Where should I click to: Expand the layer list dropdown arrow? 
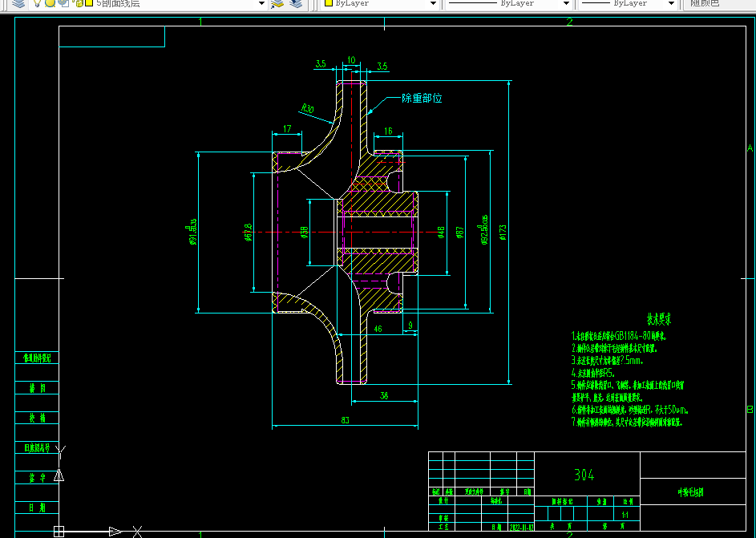pos(261,3)
